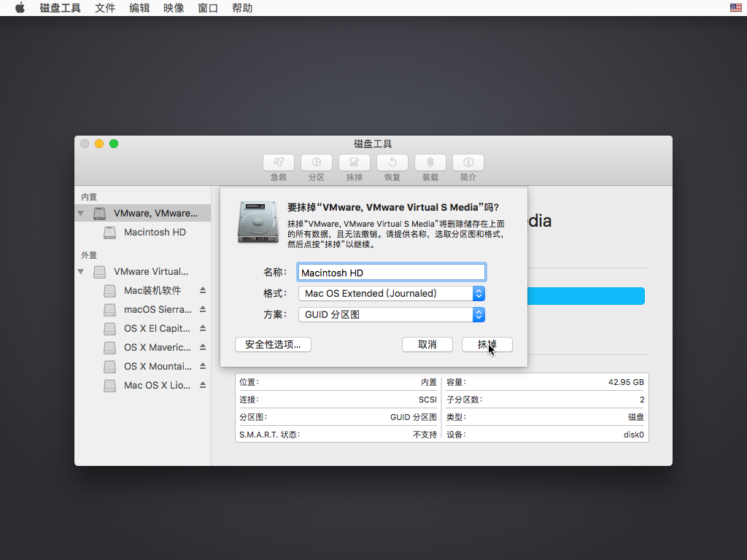Open the 编辑 menu
Image resolution: width=747 pixels, height=560 pixels.
(139, 8)
